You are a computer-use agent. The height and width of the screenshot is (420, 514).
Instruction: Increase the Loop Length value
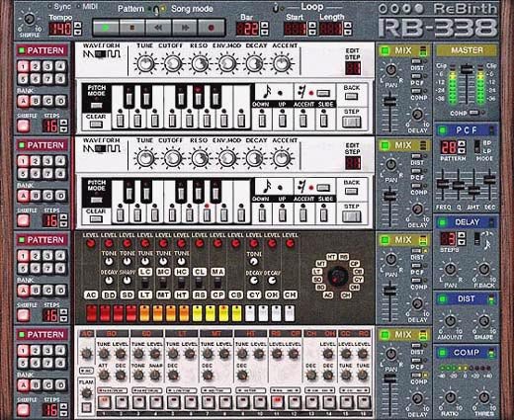[348, 25]
